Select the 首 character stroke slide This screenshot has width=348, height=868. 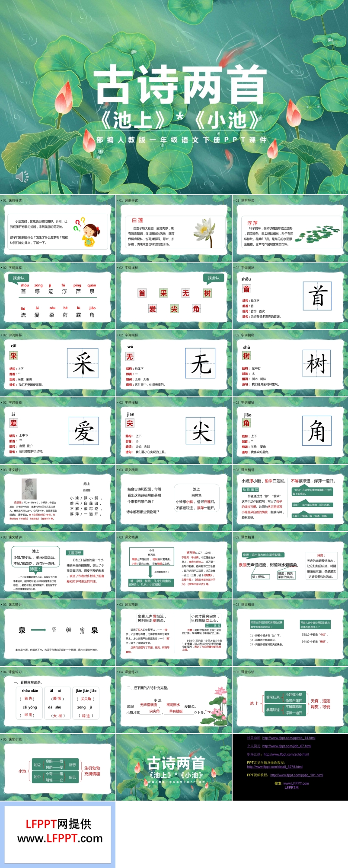coord(290,296)
